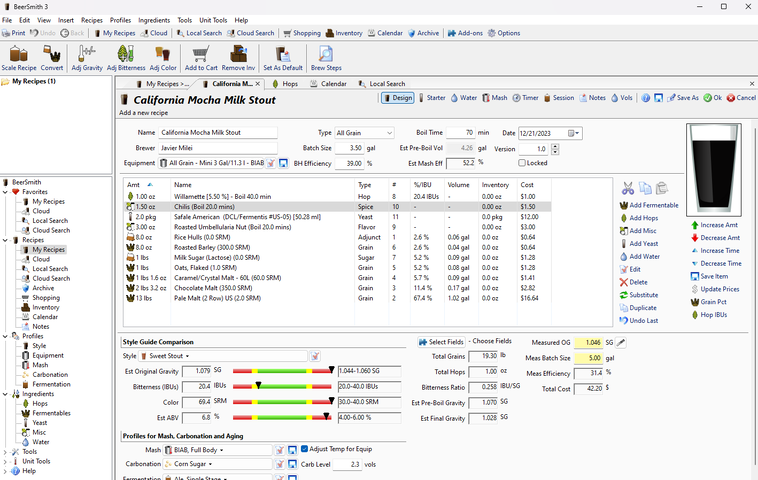Image resolution: width=758 pixels, height=480 pixels.
Task: Click the Set As Default icon
Action: pos(283,58)
